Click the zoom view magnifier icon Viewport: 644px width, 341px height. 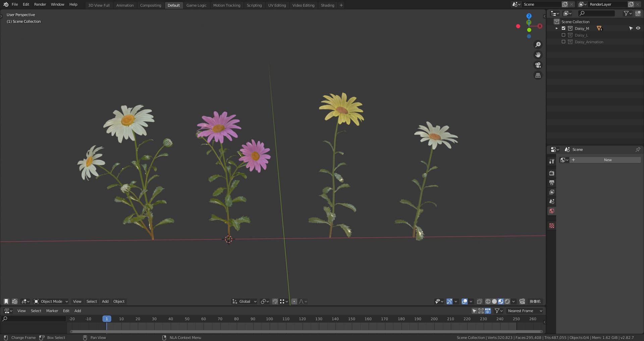[x=538, y=45]
